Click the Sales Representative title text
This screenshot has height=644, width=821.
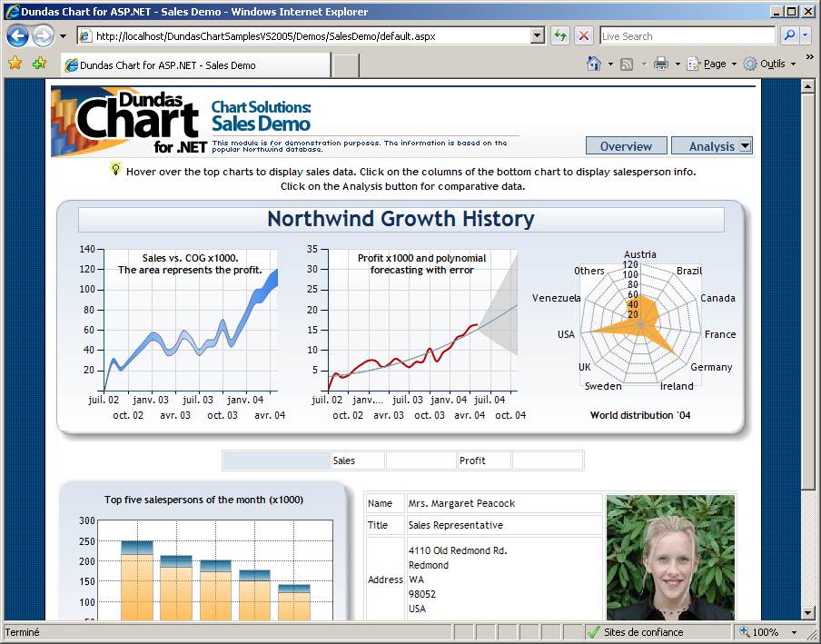point(456,525)
